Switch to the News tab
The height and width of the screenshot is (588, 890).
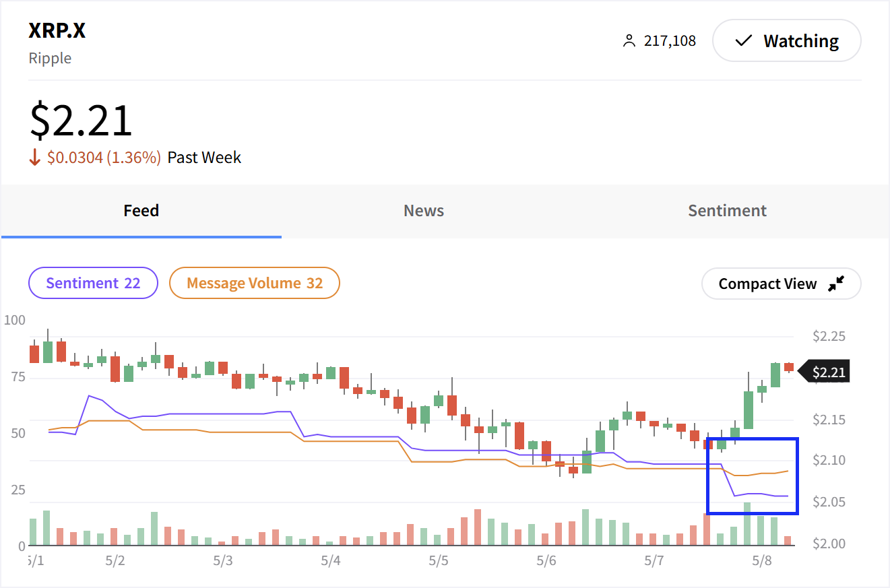pyautogui.click(x=423, y=211)
